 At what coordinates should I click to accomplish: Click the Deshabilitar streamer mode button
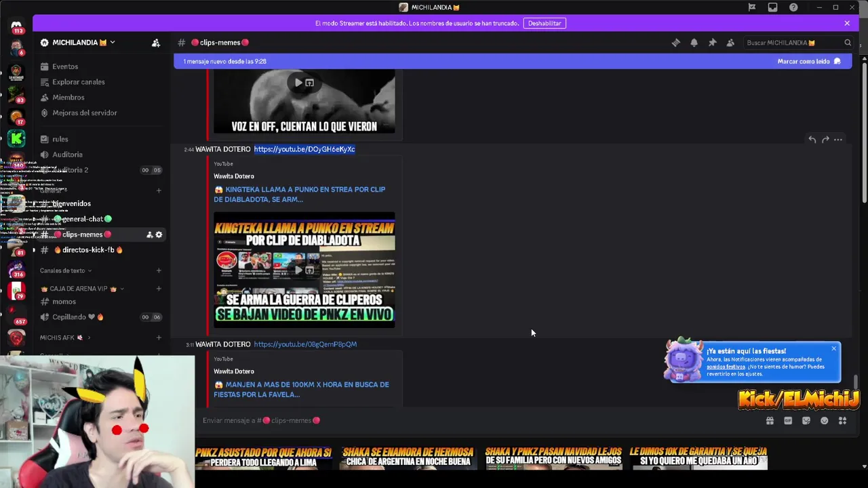[x=545, y=23]
